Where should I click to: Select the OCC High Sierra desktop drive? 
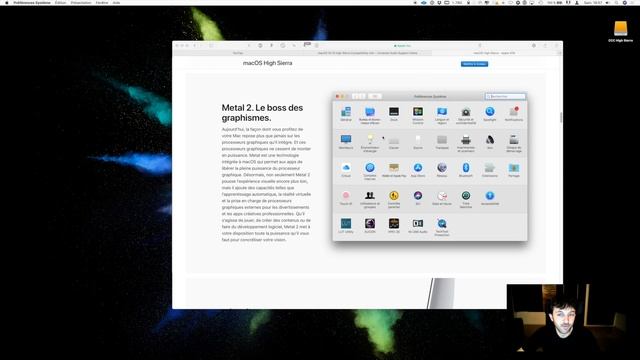coord(620,31)
